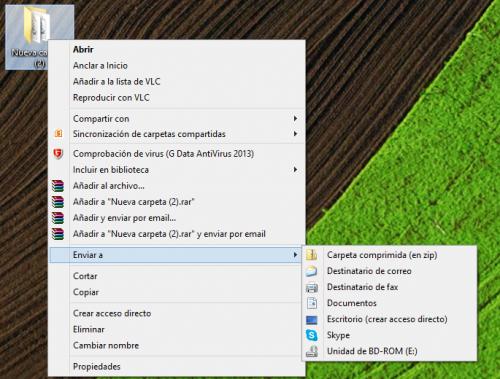Click the BD-ROM drive icon

(x=312, y=351)
